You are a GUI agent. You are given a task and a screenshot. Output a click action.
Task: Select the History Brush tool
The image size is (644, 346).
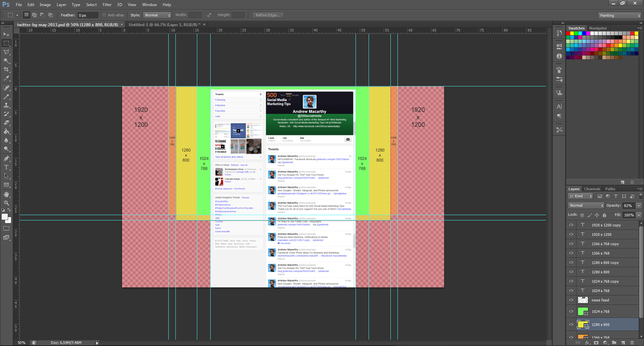point(6,114)
